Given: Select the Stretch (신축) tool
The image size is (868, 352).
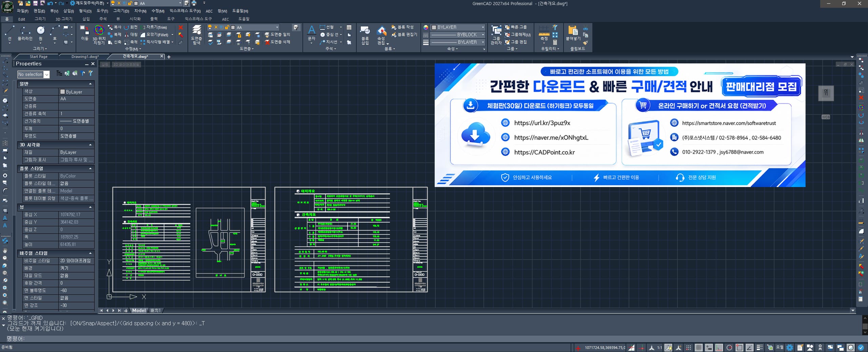Looking at the screenshot, I should (114, 42).
